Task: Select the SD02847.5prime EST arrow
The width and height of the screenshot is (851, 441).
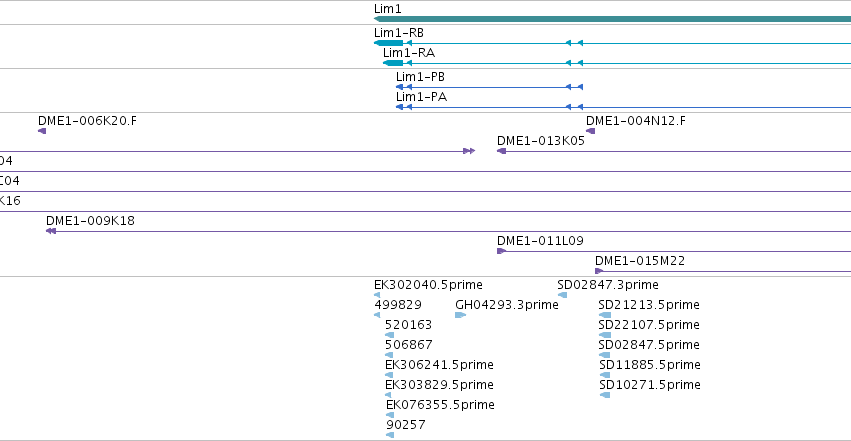Action: [604, 355]
